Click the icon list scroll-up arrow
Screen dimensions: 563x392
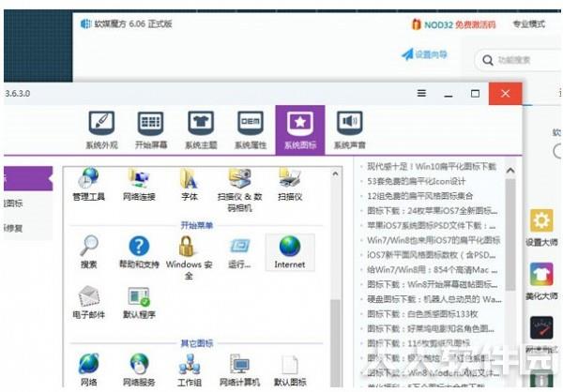tap(335, 173)
